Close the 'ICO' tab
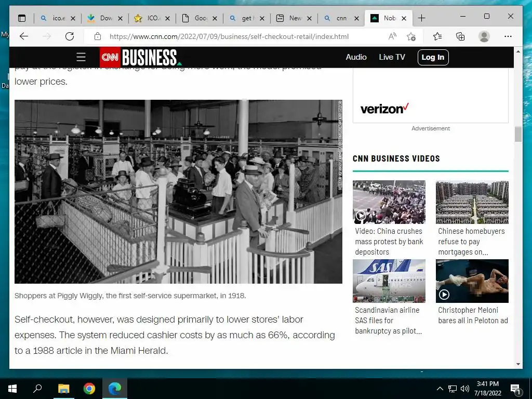Image resolution: width=532 pixels, height=399 pixels. 168,18
